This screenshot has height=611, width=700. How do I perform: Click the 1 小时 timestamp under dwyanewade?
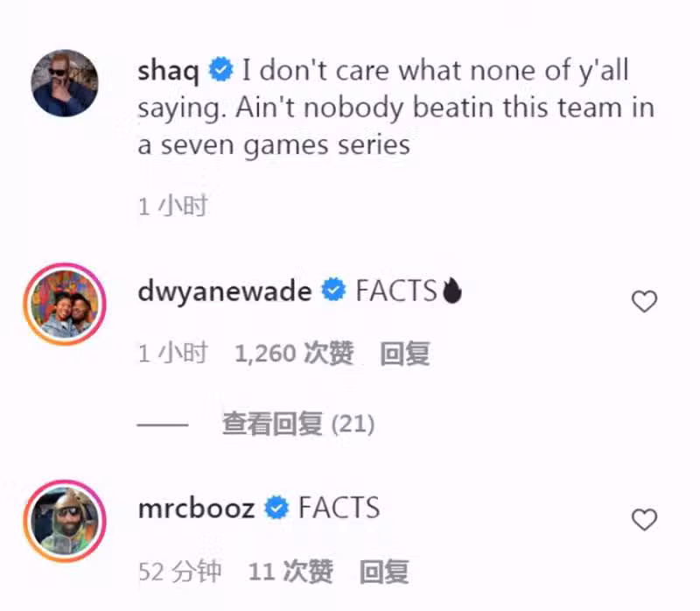click(x=172, y=354)
